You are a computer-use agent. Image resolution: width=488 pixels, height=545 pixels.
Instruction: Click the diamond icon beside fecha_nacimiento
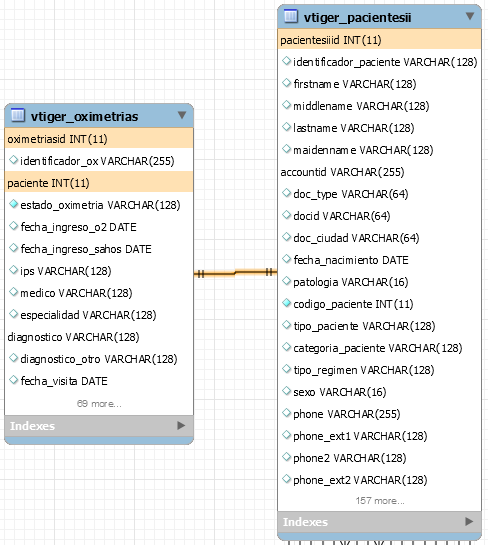click(286, 259)
